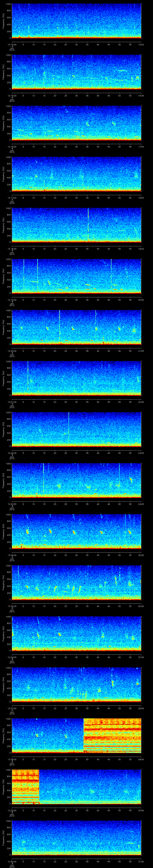
Task: Select the 12:24:00 time axis label
Action: 12,555
